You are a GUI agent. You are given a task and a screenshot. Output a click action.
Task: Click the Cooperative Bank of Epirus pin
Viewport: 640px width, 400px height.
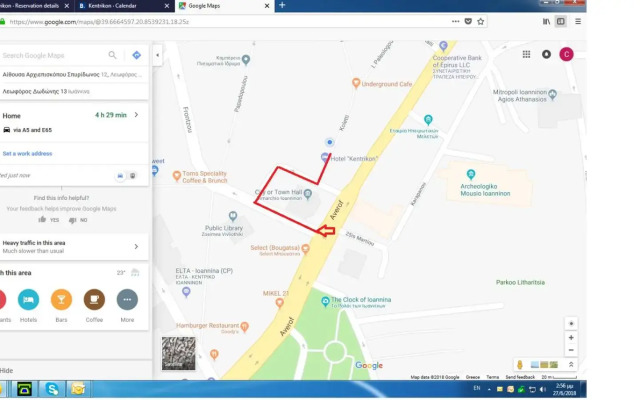click(x=444, y=45)
